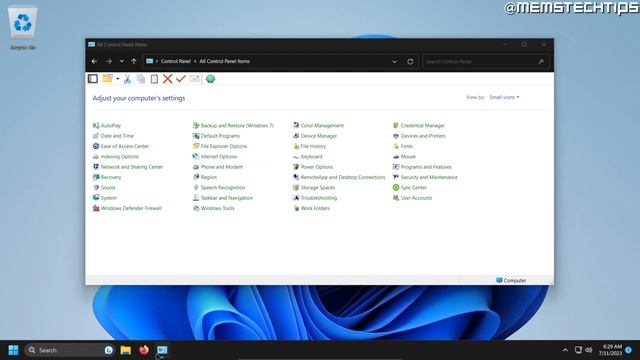Open User Accounts
Viewport: 640px width, 360px height.
(x=412, y=198)
